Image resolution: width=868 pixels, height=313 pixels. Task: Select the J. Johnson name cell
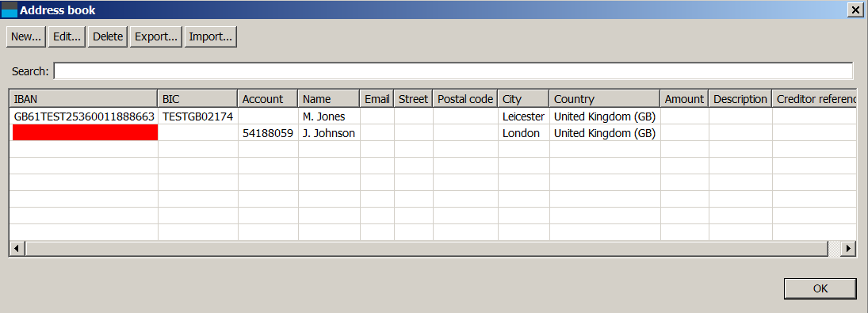tap(330, 133)
